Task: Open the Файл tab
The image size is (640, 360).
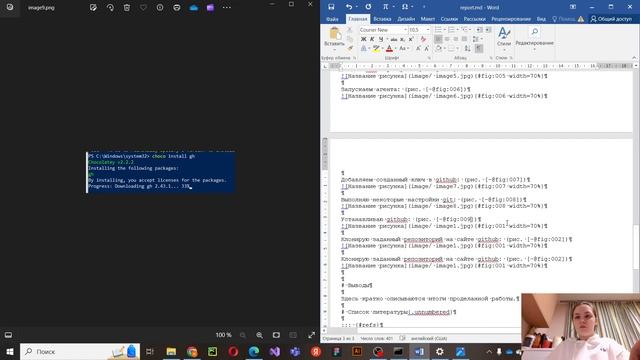Action: pyautogui.click(x=332, y=19)
